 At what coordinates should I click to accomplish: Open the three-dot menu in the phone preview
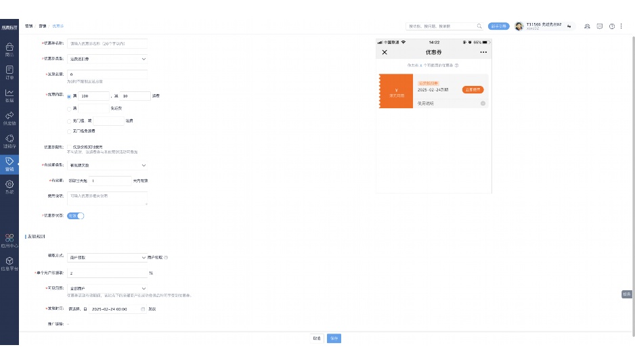tap(483, 52)
